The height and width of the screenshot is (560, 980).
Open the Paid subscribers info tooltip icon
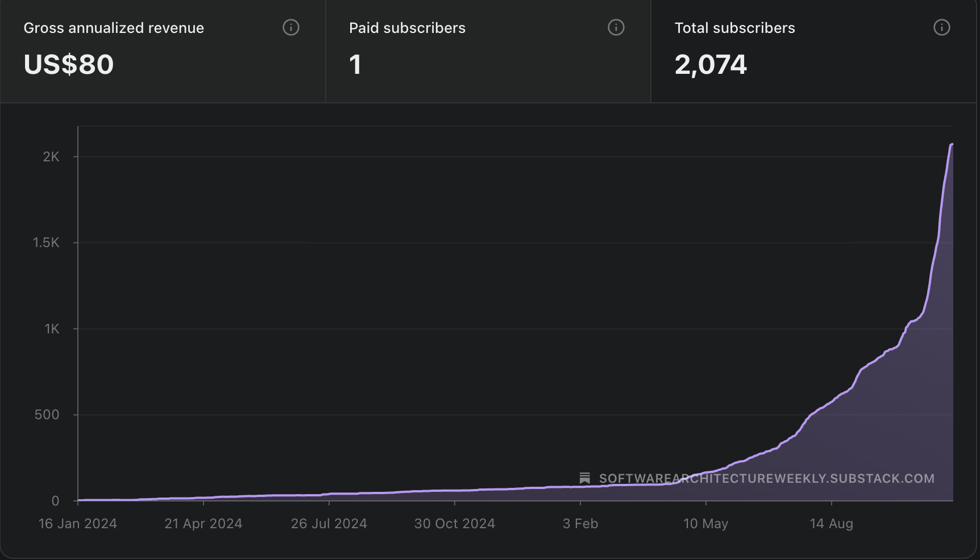616,27
